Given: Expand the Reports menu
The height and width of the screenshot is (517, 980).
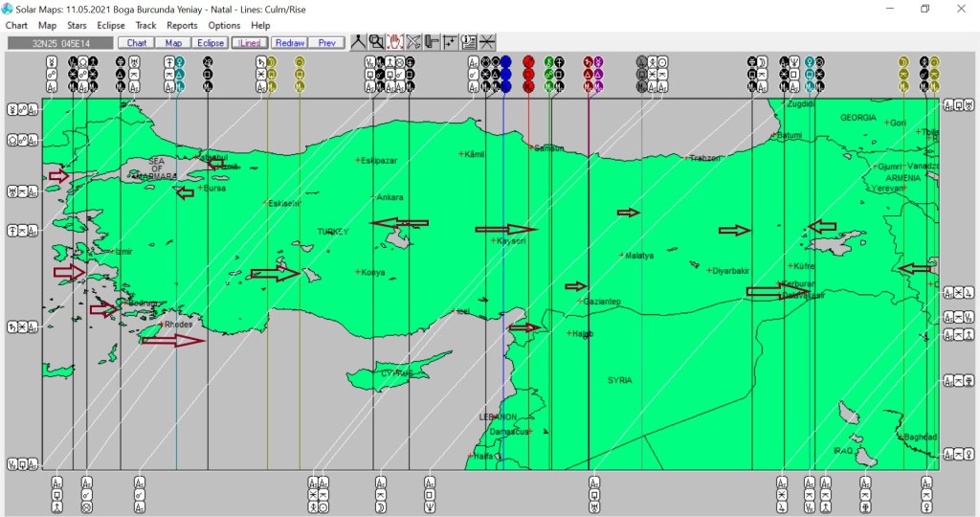Looking at the screenshot, I should click(182, 25).
